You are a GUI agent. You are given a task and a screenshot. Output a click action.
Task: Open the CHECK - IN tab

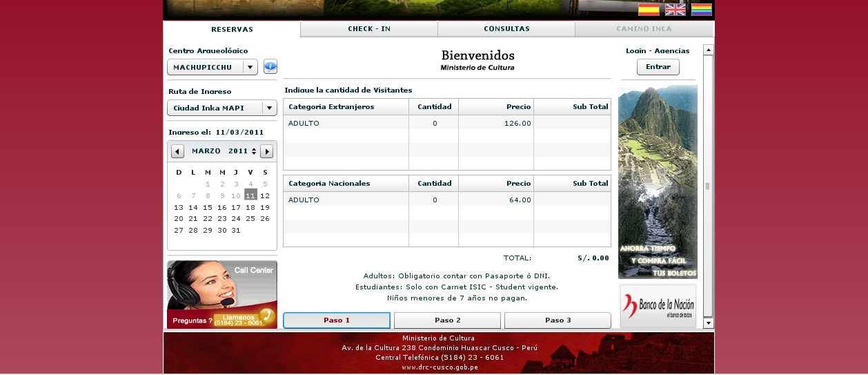[x=369, y=29]
